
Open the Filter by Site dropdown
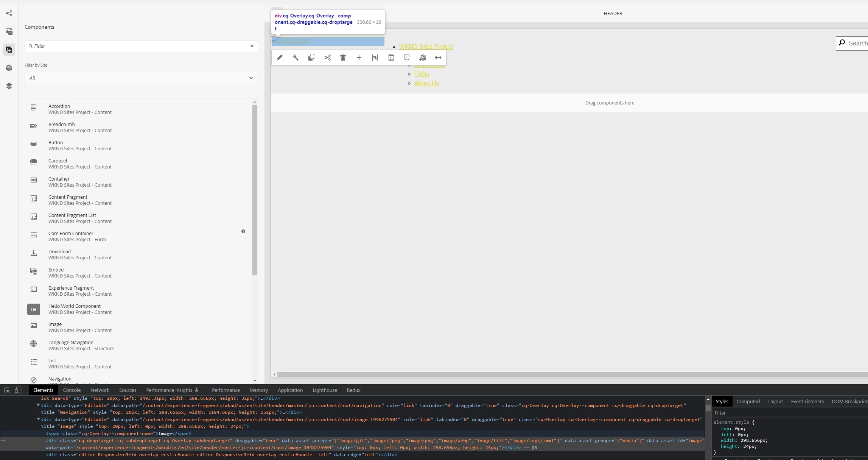141,78
